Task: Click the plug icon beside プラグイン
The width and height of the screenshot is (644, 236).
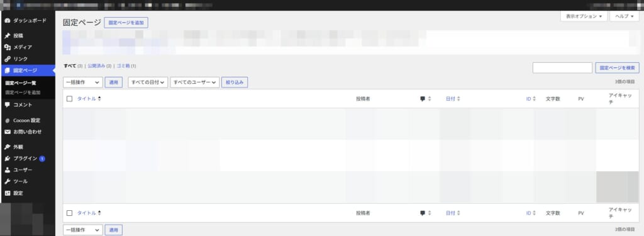Action: point(8,159)
